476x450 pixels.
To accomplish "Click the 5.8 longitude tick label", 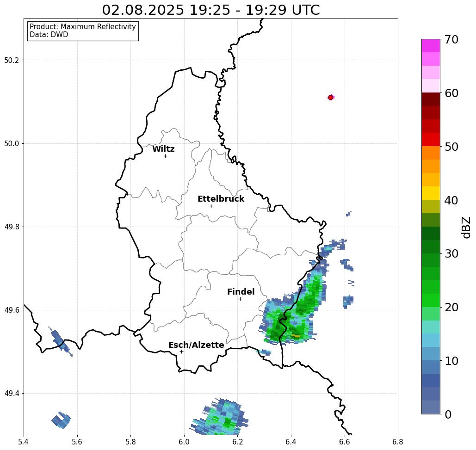I will (x=130, y=442).
